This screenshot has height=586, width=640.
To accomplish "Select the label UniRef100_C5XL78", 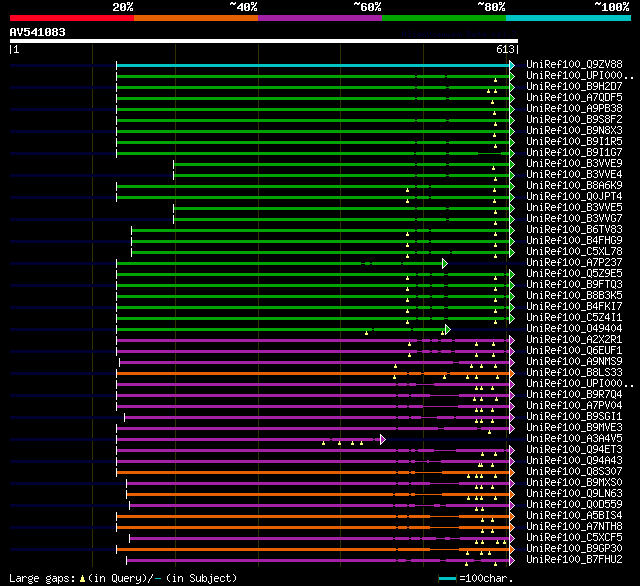I will (574, 252).
